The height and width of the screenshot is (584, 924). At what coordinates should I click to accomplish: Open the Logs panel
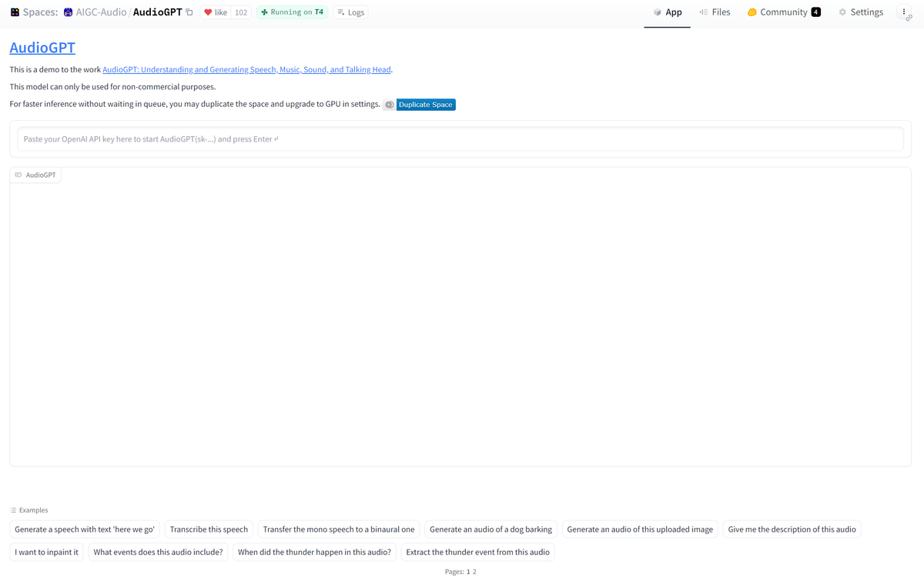coord(351,12)
